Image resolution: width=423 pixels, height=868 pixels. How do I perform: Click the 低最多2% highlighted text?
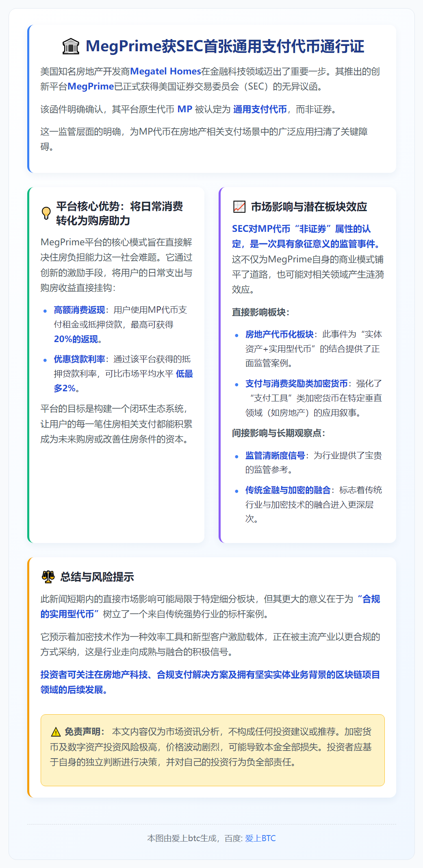[x=124, y=381]
